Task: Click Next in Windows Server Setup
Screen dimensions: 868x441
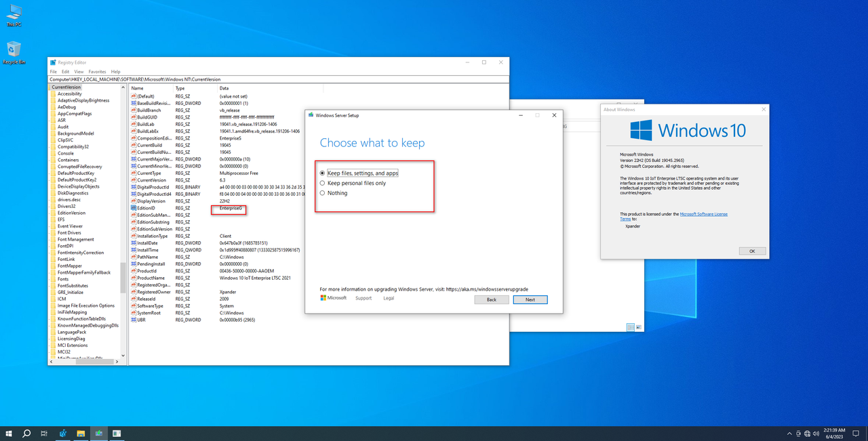Action: tap(530, 299)
